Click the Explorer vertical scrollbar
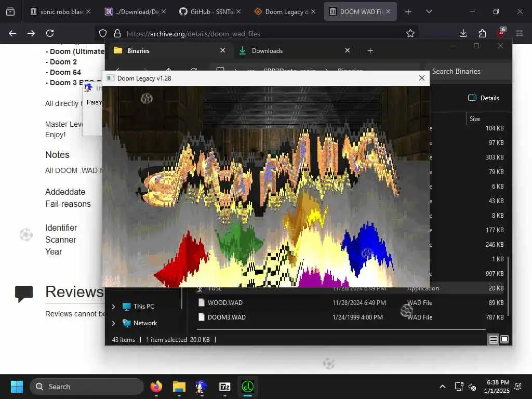This screenshot has height=399, width=532. [508, 287]
